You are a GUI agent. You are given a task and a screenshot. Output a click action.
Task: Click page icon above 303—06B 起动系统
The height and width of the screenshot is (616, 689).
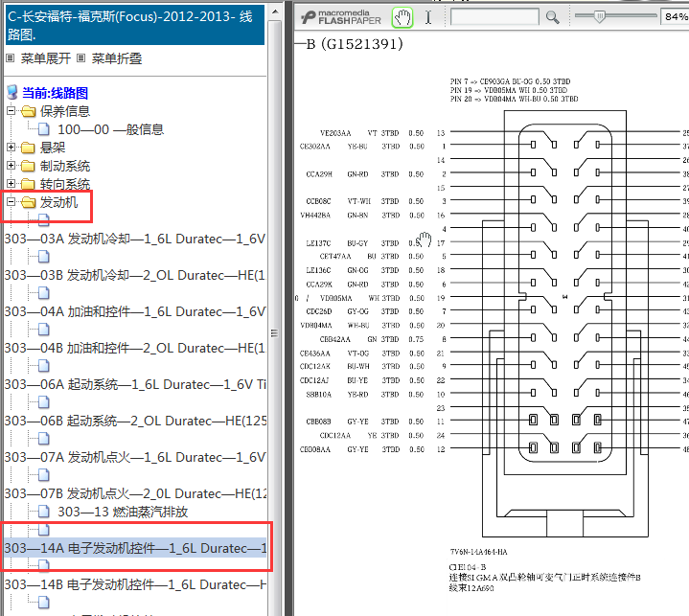coord(43,402)
